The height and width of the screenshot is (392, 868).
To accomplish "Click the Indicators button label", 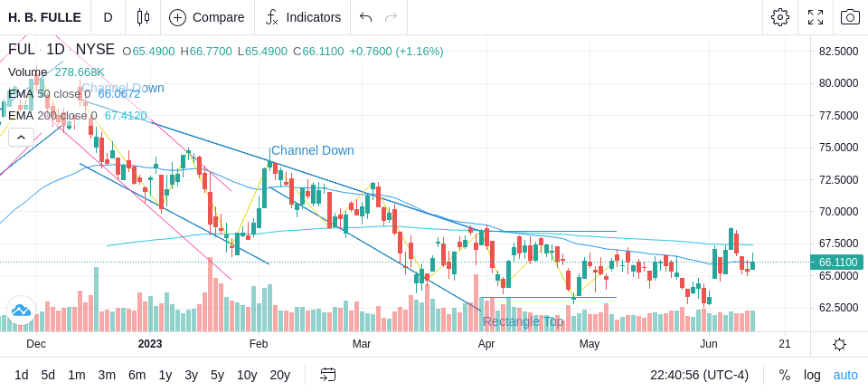I will (x=314, y=17).
